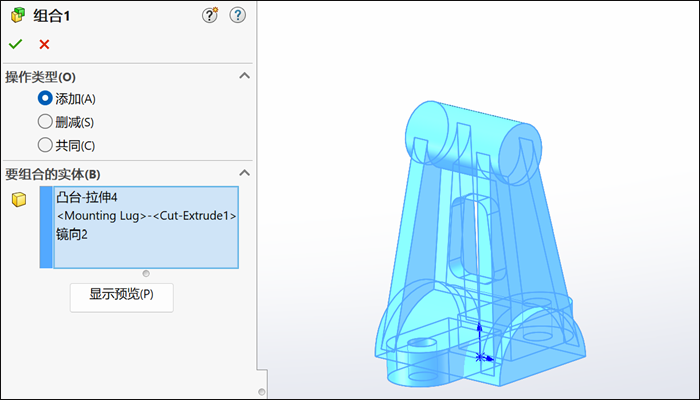
Task: Select the <Mounting Lug>-<Cut-Extrude1> entry
Action: [x=146, y=216]
